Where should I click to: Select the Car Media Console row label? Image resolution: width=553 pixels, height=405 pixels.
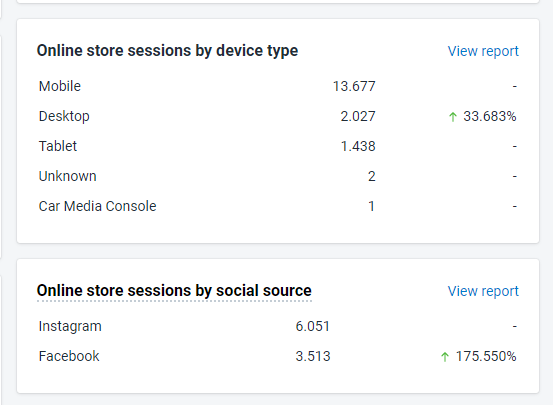[x=97, y=206]
